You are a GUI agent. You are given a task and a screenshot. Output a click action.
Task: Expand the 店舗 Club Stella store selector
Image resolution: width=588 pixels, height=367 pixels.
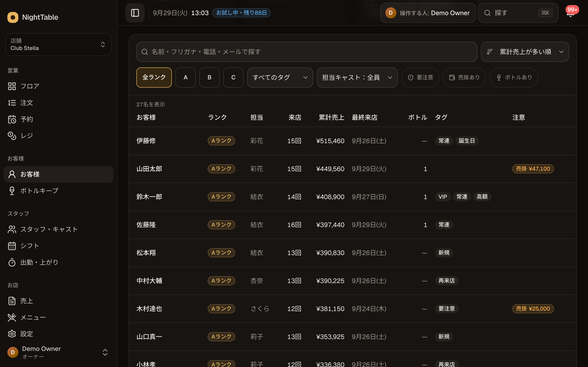(x=59, y=44)
